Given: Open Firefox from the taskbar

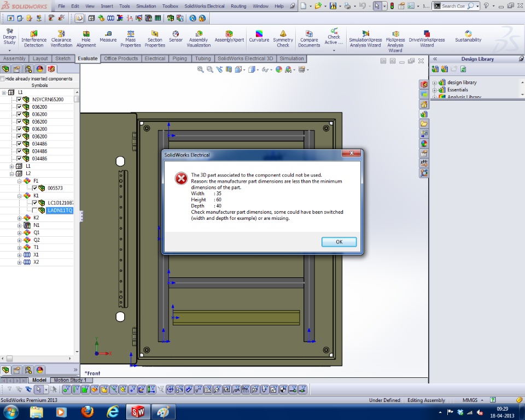Looking at the screenshot, I should point(87,412).
